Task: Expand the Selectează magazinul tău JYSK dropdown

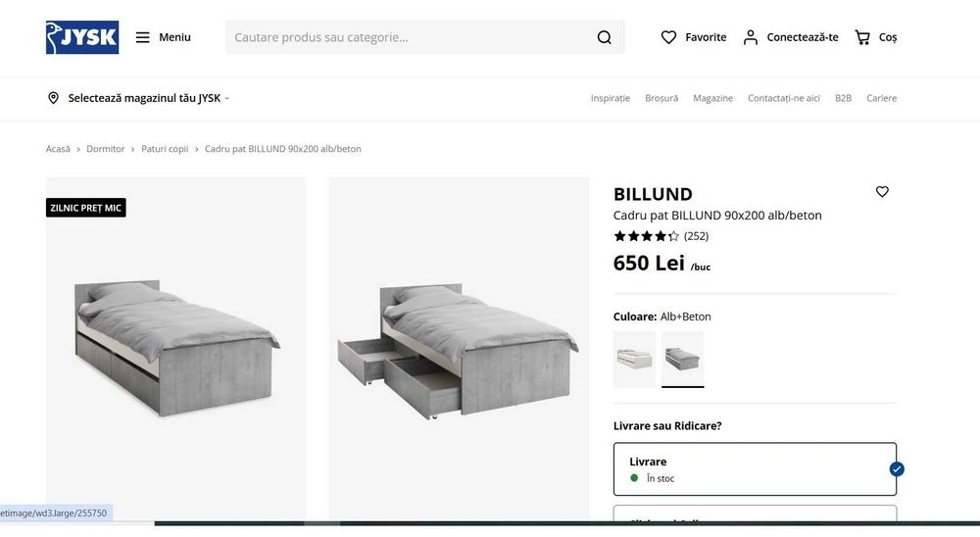Action: 145,98
